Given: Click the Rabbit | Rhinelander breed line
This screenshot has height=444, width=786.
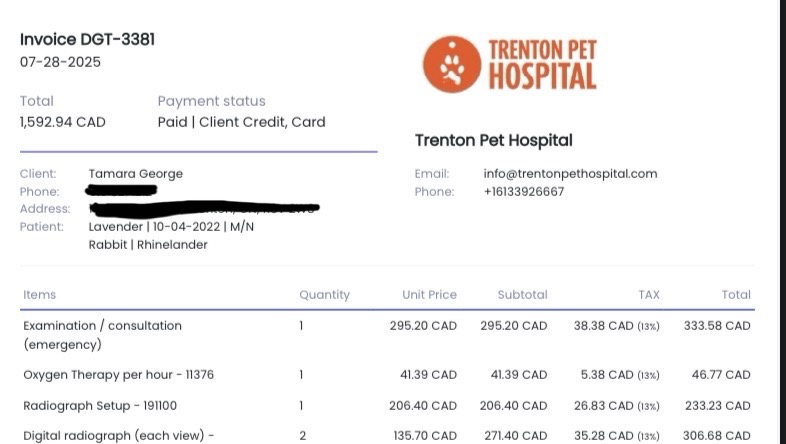Looking at the screenshot, I should 148,245.
